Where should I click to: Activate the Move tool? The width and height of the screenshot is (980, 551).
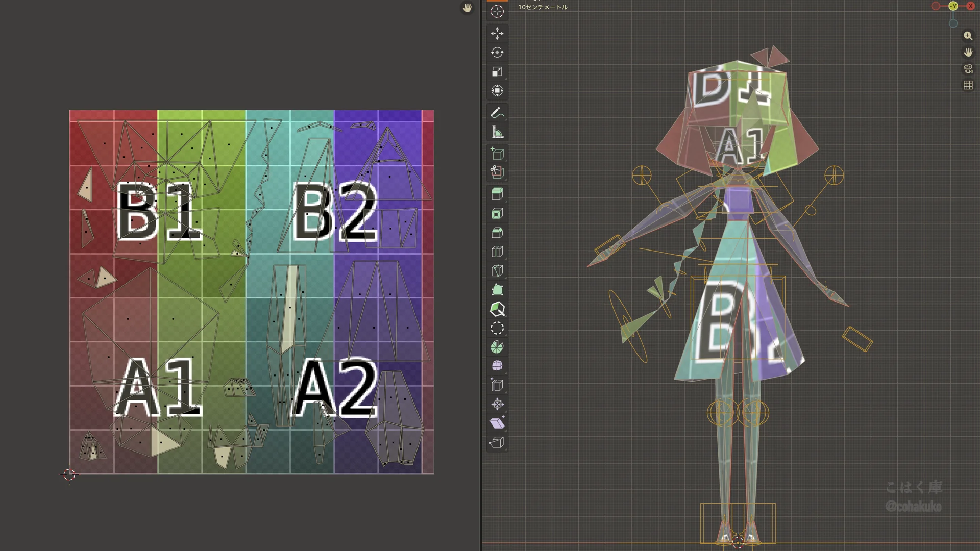tap(497, 34)
